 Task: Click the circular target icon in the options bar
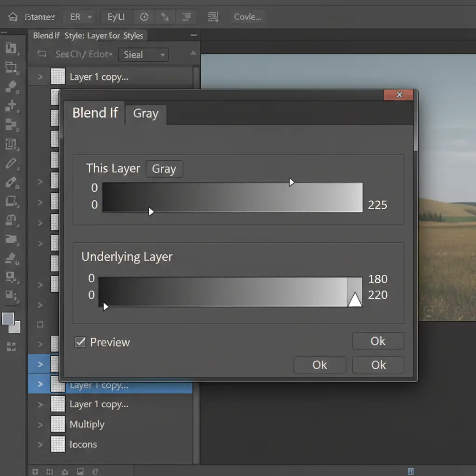144,17
